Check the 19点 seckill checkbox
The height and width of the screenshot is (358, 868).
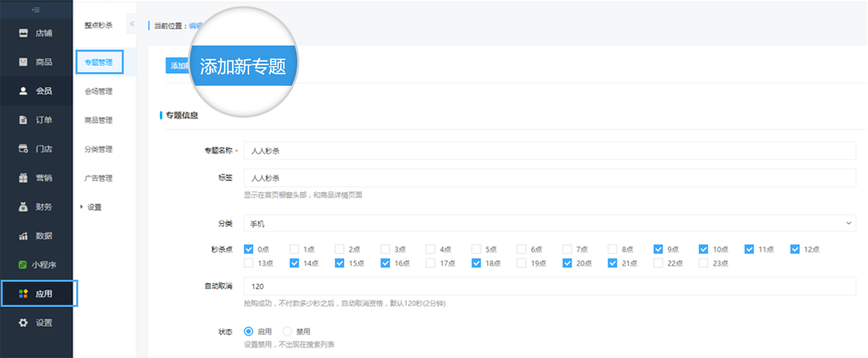[522, 263]
